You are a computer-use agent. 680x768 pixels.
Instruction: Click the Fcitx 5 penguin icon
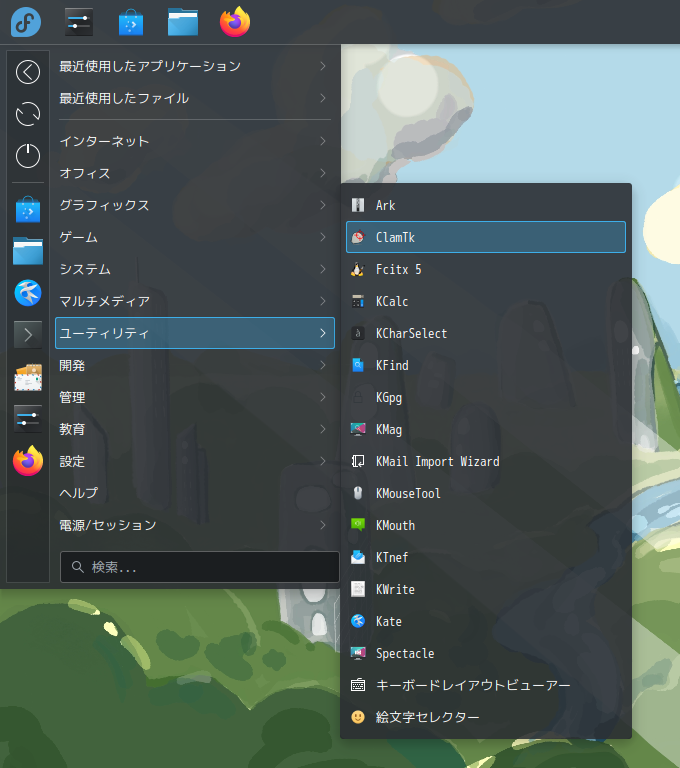click(358, 269)
